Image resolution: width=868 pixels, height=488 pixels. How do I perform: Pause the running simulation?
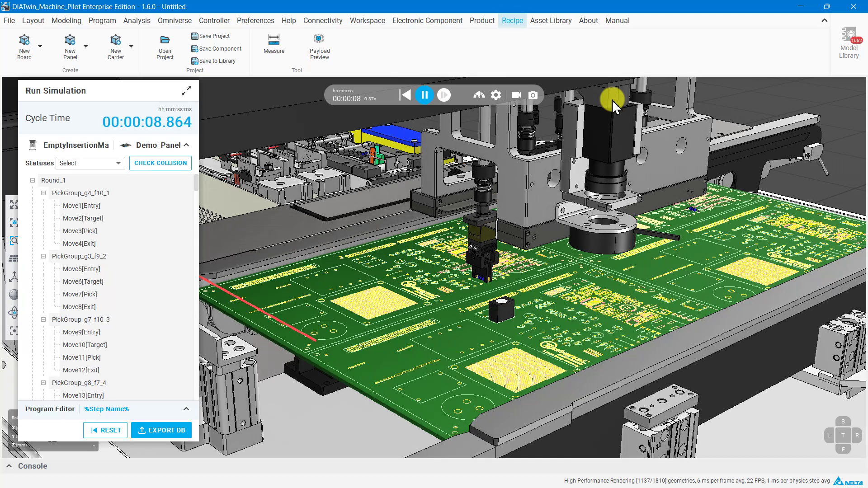click(425, 95)
